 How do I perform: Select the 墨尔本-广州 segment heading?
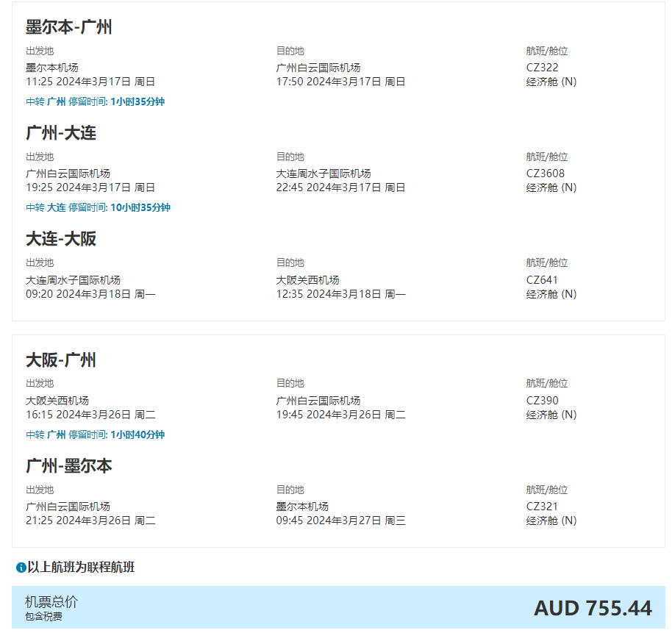68,28
